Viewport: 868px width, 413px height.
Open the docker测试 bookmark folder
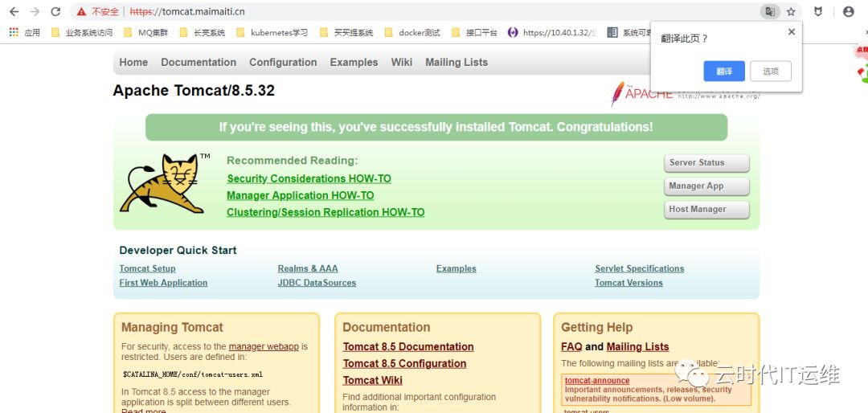(x=412, y=33)
